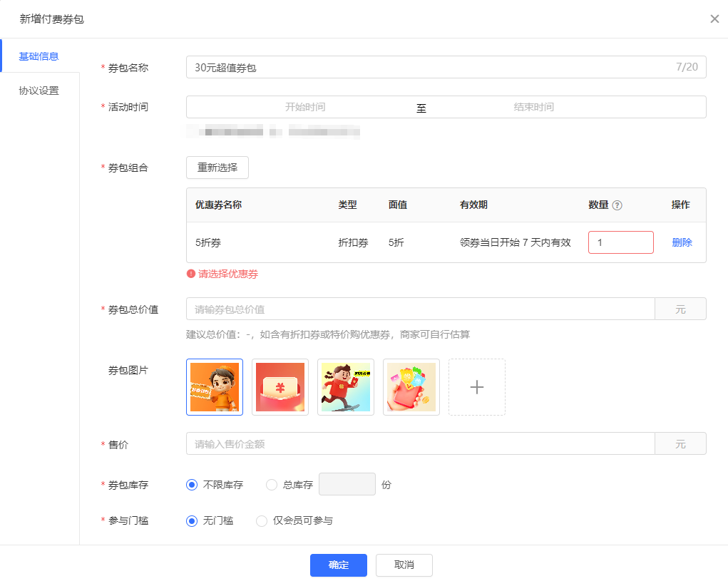Close the 新增付费券包 dialog
The width and height of the screenshot is (728, 581).
tap(714, 19)
